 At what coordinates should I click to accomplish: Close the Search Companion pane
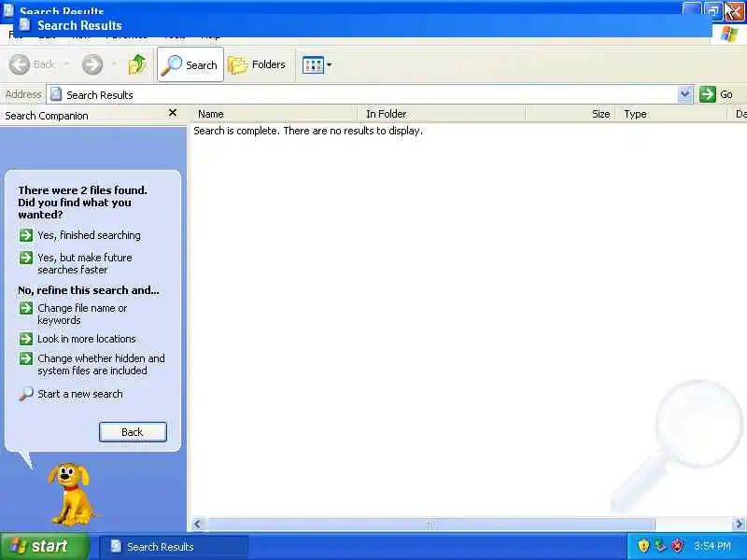tap(173, 113)
